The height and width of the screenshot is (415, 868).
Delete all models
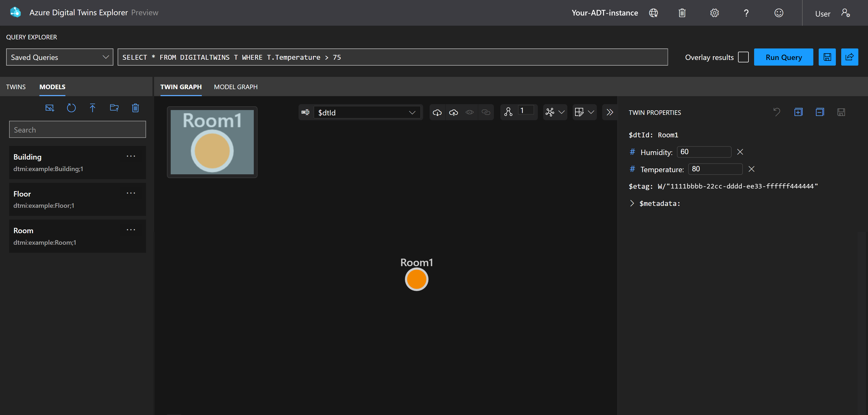pos(135,108)
